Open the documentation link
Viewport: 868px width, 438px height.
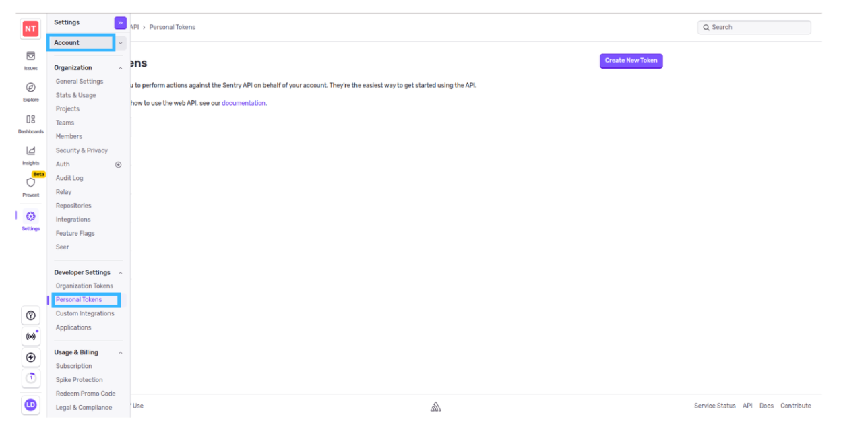click(x=243, y=104)
